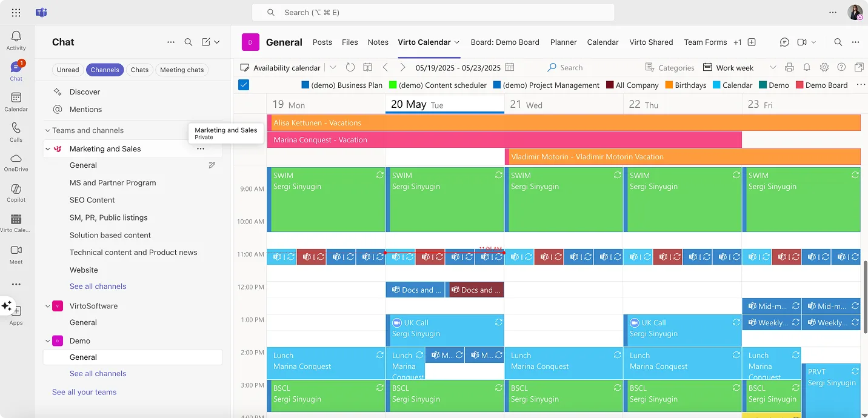868x418 pixels.
Task: Refresh the Virto Calendar view
Action: click(350, 67)
